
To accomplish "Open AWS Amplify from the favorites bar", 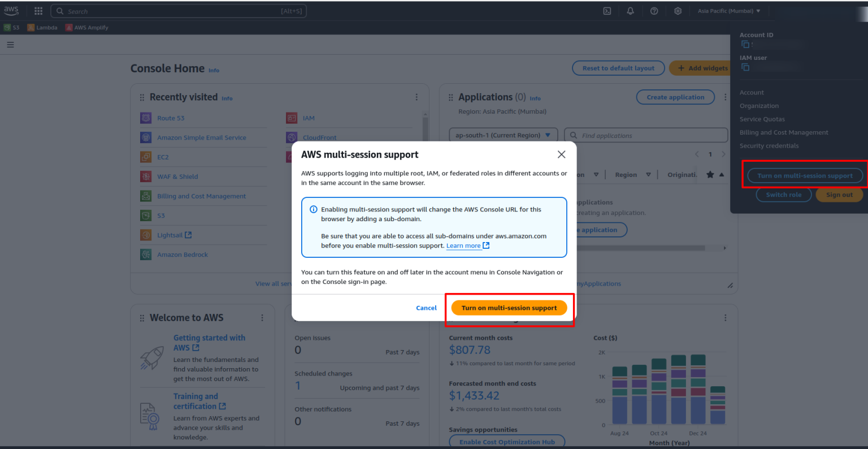I will [86, 27].
